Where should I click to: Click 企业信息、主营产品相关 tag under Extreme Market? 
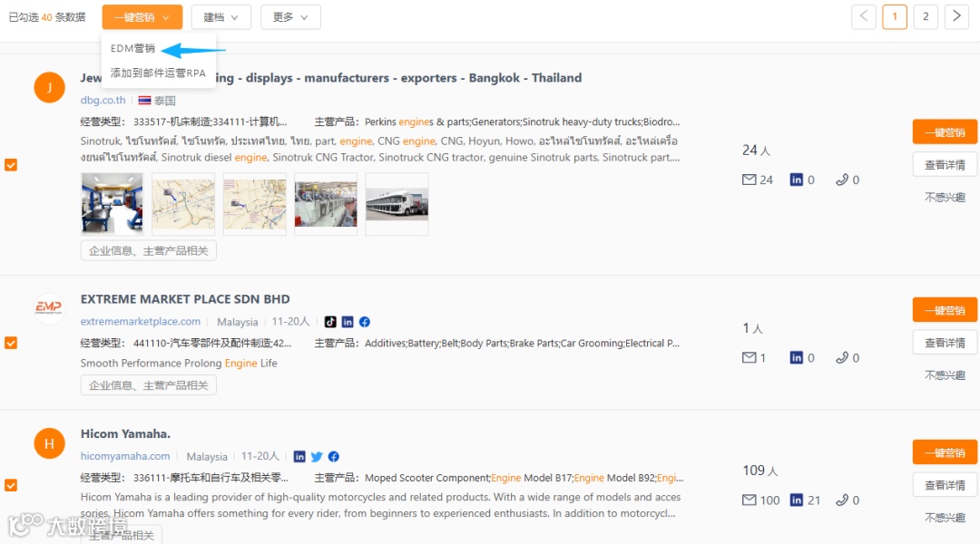coord(149,385)
